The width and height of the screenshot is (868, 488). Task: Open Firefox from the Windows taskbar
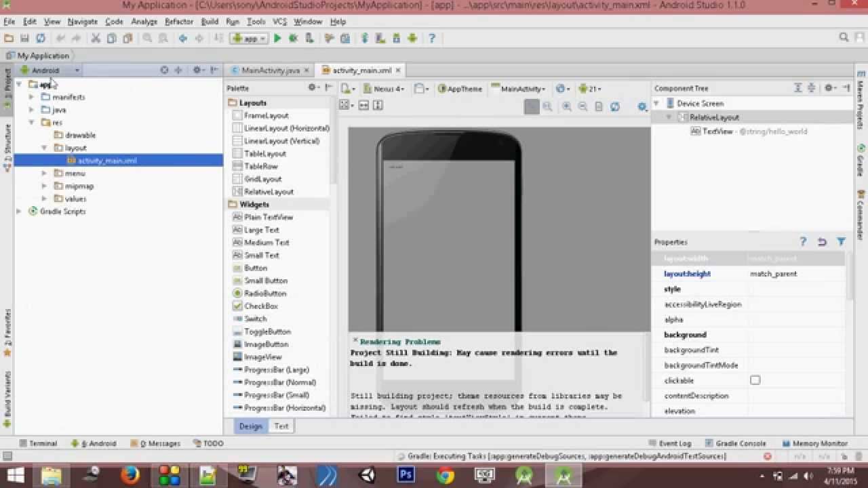pos(130,475)
